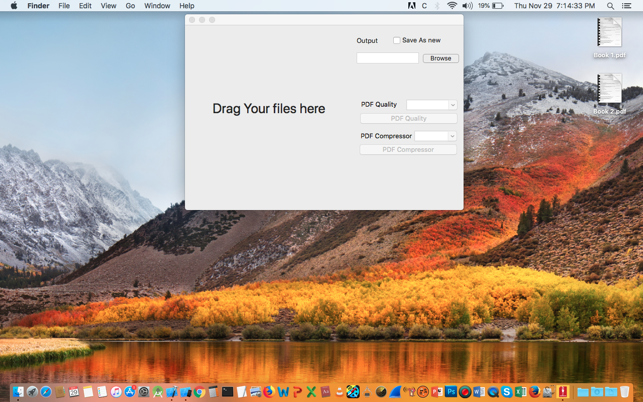
Task: Open App Store from the dock
Action: 130,392
